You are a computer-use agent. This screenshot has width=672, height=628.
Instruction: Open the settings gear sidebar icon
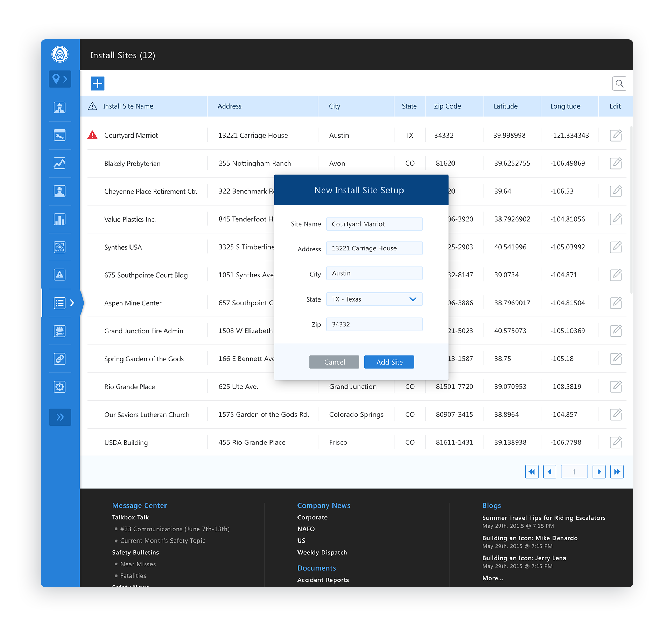60,387
